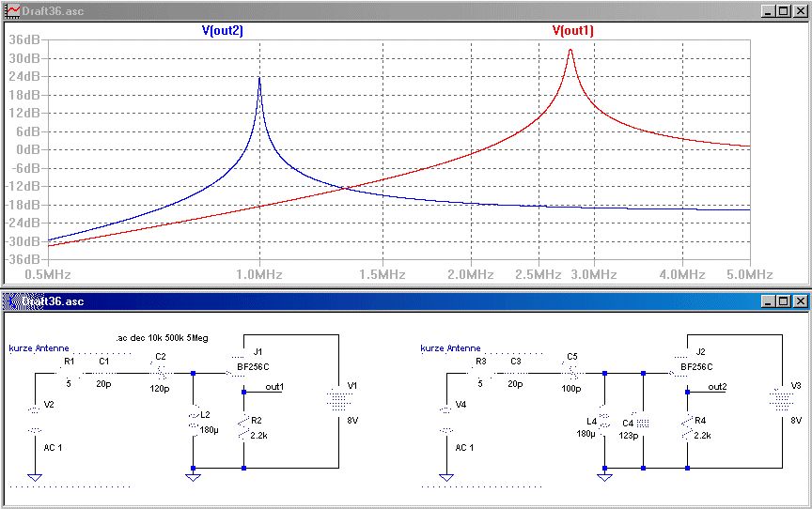
Task: Click the 20p value of C1
Action: (103, 384)
